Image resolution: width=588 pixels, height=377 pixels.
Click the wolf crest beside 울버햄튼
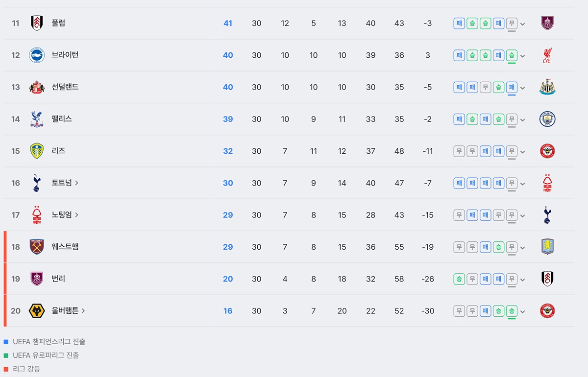coord(37,311)
